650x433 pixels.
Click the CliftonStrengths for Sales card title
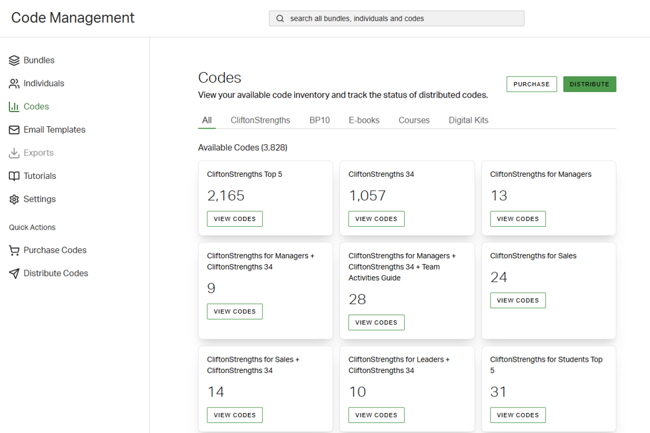(533, 256)
